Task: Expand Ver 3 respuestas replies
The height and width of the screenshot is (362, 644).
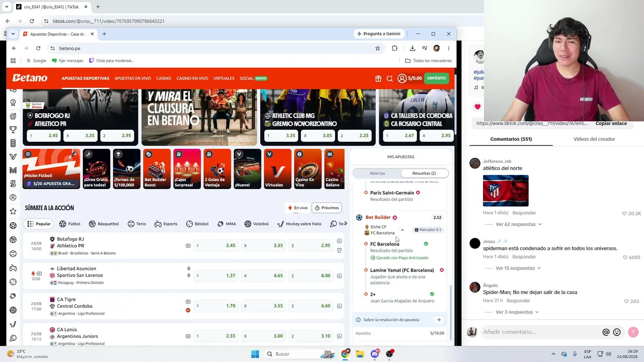Action: tap(517, 312)
